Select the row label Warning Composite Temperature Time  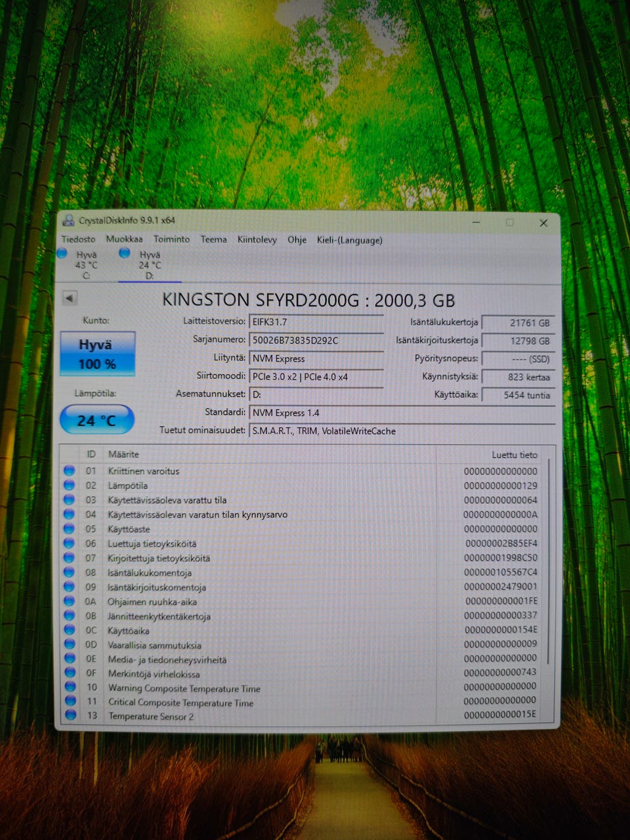184,688
